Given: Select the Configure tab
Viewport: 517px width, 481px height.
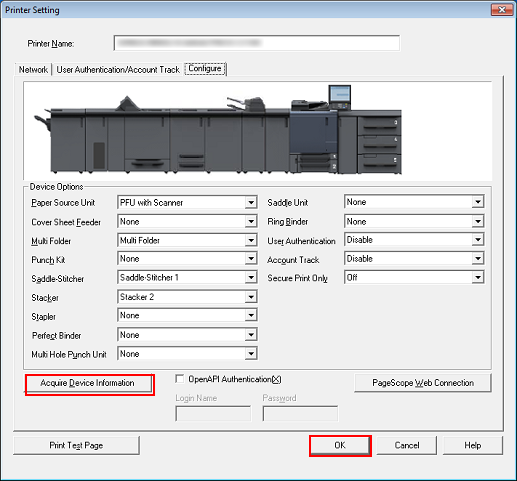Looking at the screenshot, I should (x=205, y=69).
